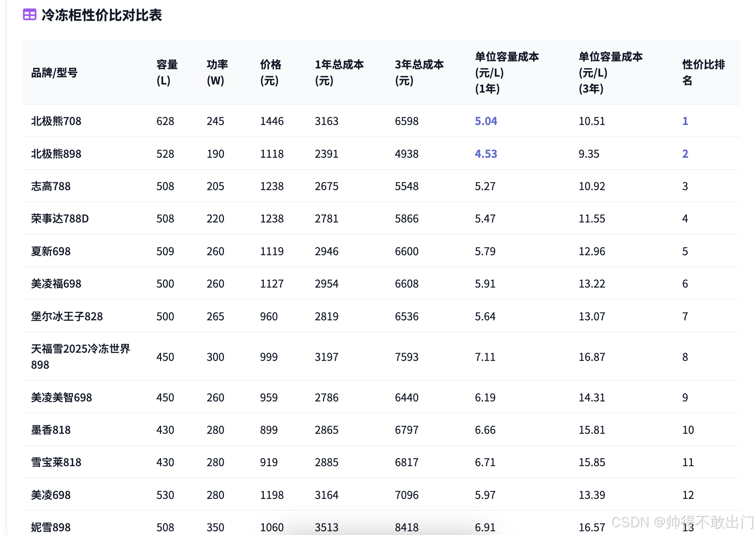
Task: Select the 北极熊708 row name
Action: tap(56, 121)
